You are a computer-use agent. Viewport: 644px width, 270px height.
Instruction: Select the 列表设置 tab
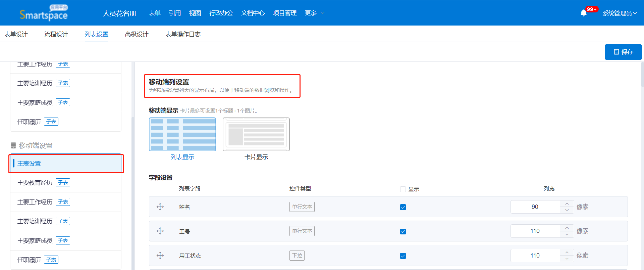pos(96,34)
